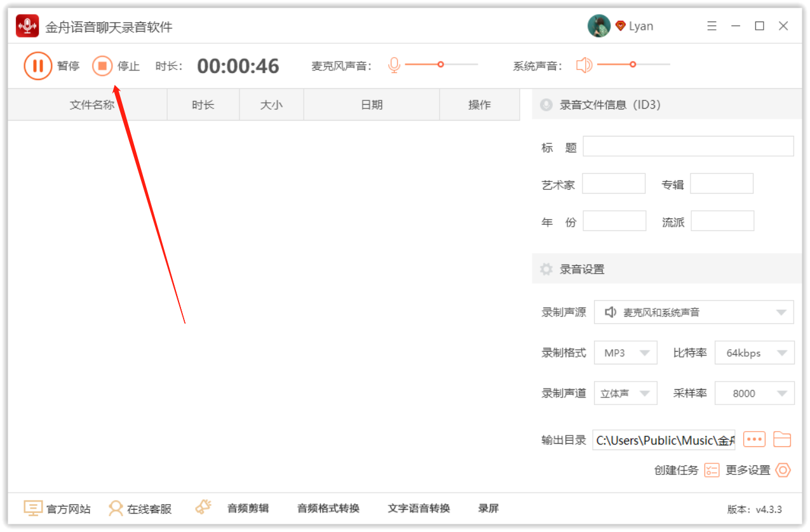Open the 录制声源 dropdown
Image resolution: width=810 pixels, height=532 pixels.
coord(694,312)
